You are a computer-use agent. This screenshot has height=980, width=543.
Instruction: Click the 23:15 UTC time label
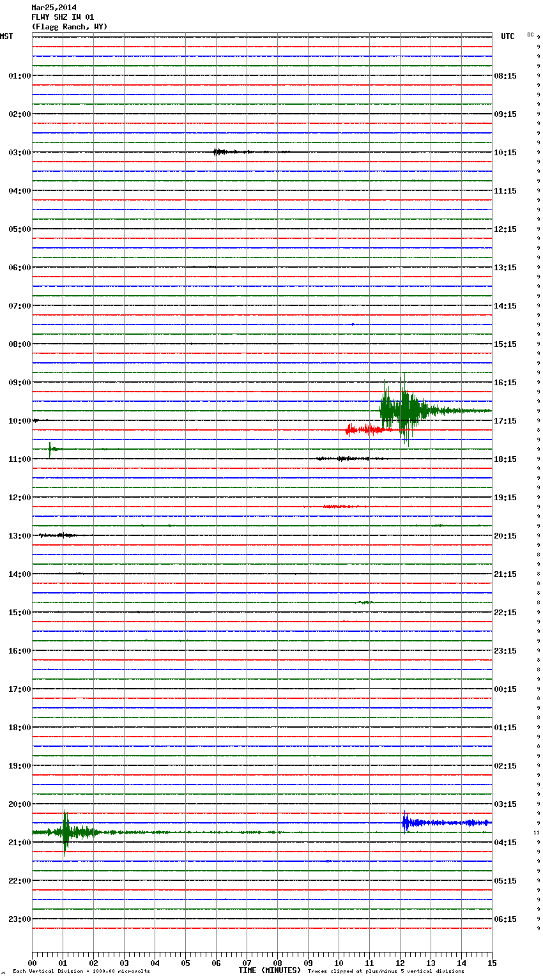[505, 651]
